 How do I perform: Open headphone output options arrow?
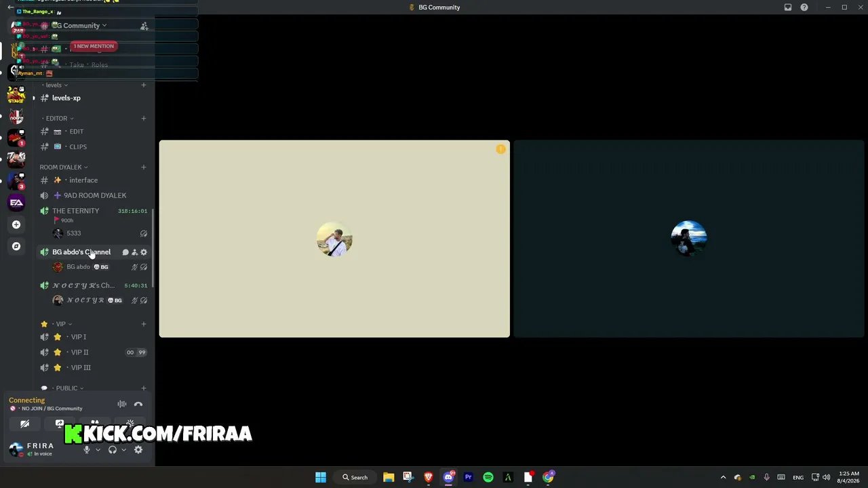[123, 449]
